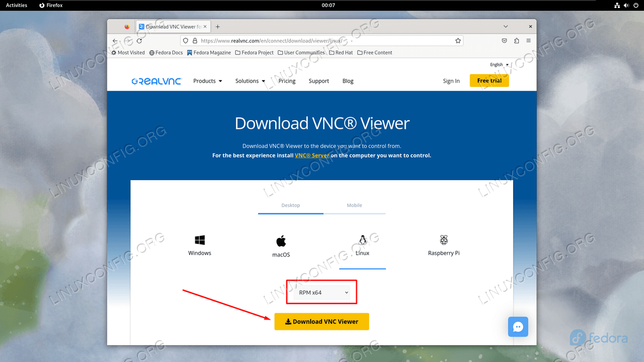This screenshot has width=644, height=362.
Task: Start the Free trial
Action: 489,80
